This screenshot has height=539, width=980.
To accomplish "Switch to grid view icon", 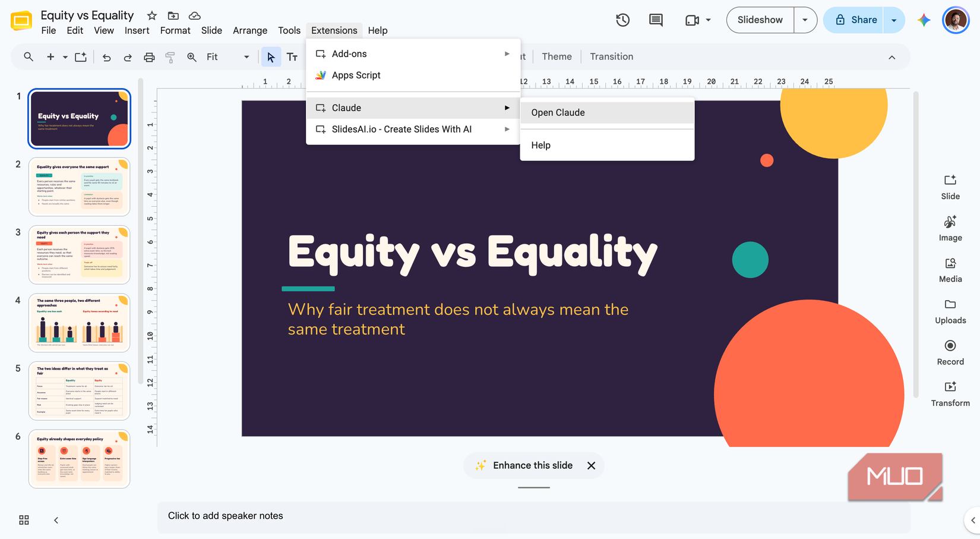I will [24, 520].
